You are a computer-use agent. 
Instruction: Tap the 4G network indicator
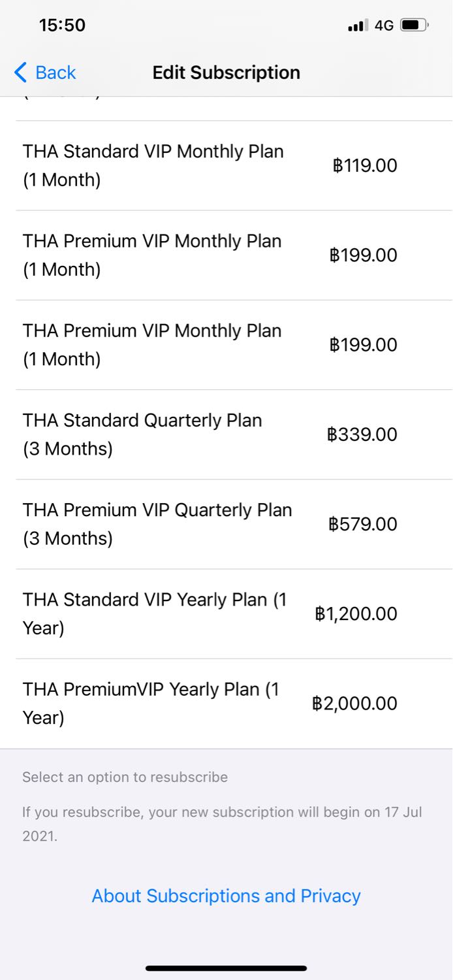tap(384, 25)
